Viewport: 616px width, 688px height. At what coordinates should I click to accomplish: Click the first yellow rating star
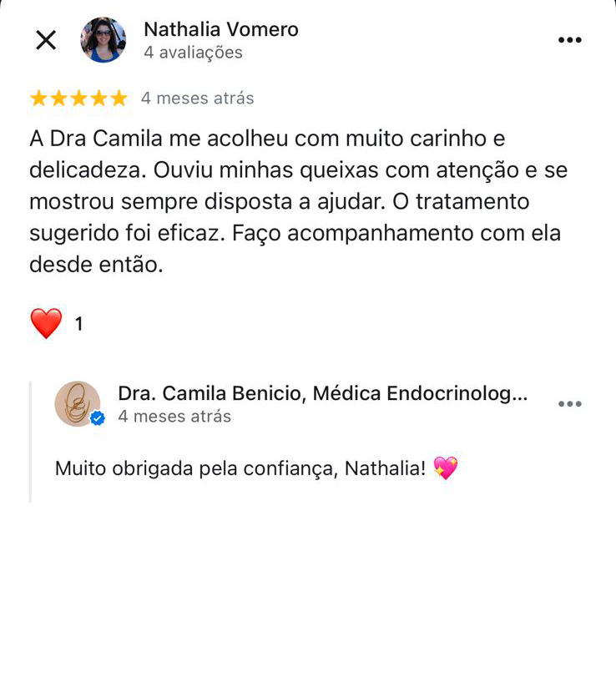[x=38, y=98]
